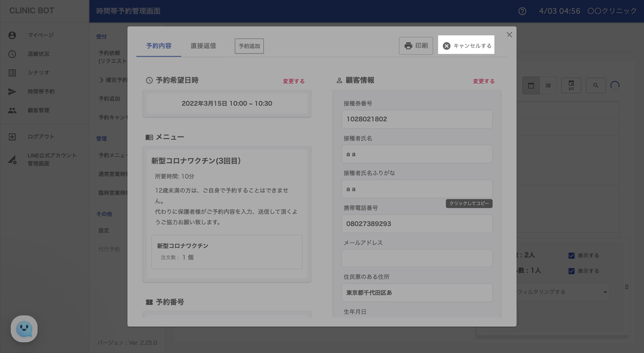This screenshot has height=353, width=644.
Task: Click the 予約追加 button in dialog
Action: coord(249,46)
